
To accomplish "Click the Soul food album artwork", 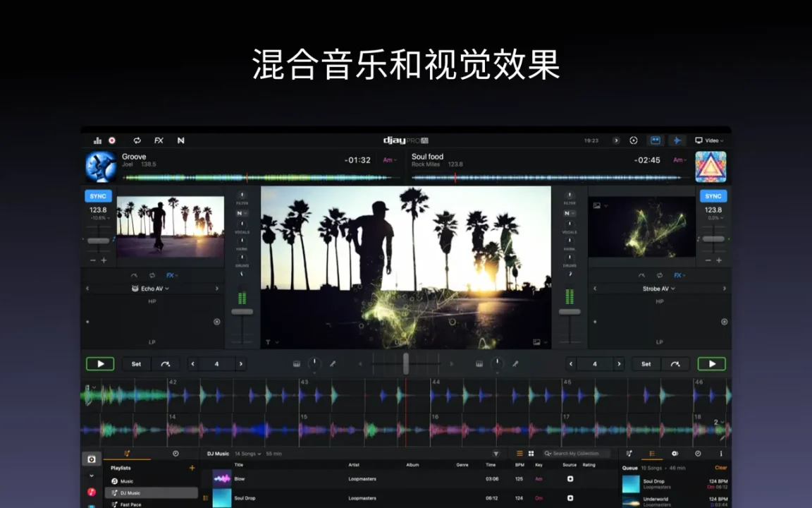I will 710,167.
